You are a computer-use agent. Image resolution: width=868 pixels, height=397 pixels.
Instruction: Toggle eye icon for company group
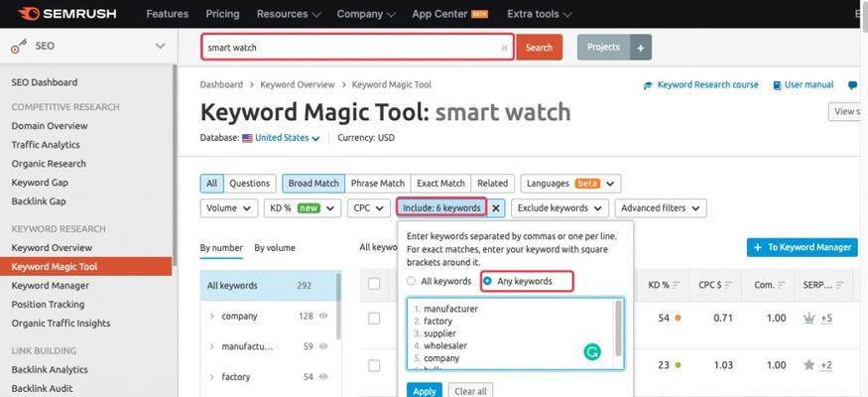[x=323, y=317]
